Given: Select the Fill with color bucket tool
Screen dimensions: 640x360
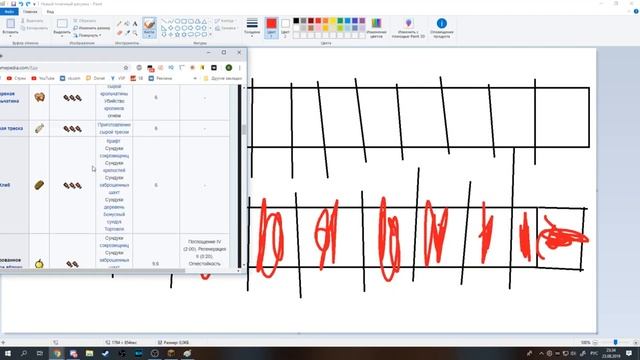Looking at the screenshot, I should (127, 24).
